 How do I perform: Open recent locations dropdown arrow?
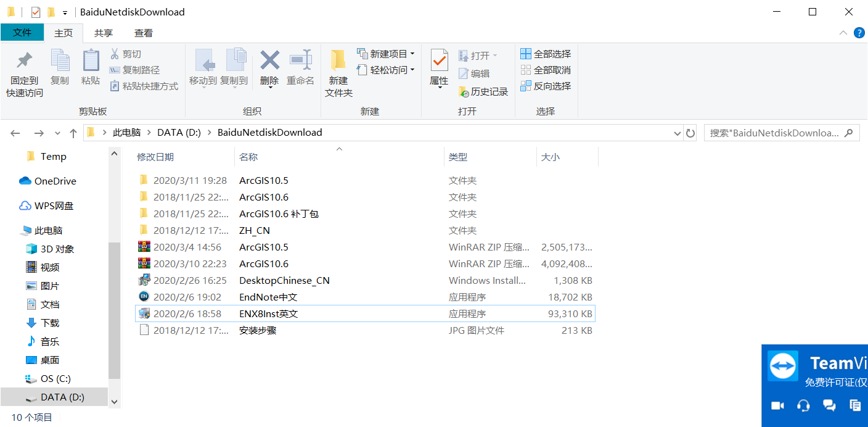58,133
